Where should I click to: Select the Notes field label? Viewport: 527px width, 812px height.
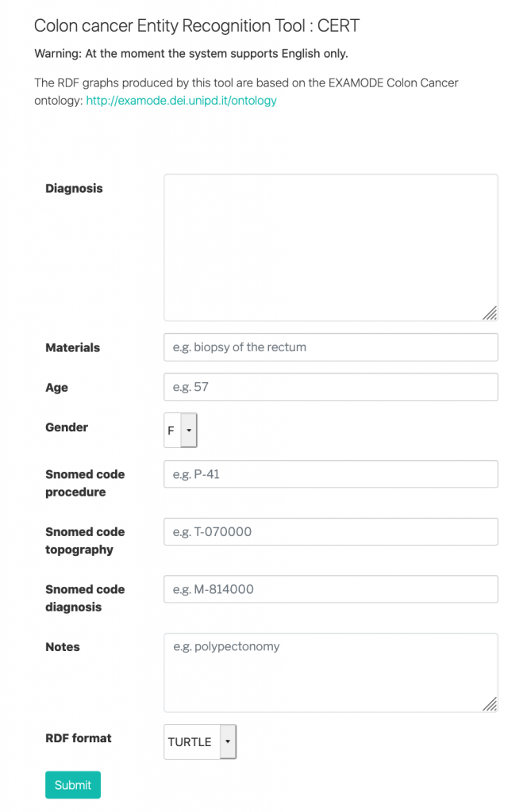[x=63, y=647]
